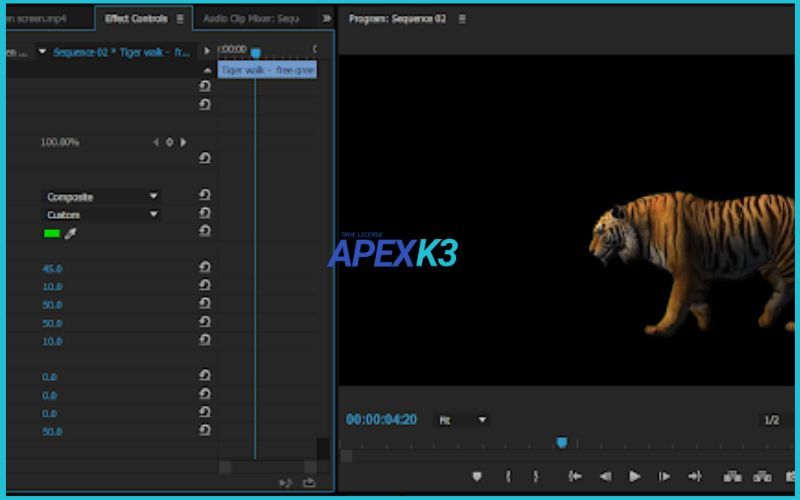
Task: Go to next keyframe arrow
Action: pyautogui.click(x=183, y=143)
